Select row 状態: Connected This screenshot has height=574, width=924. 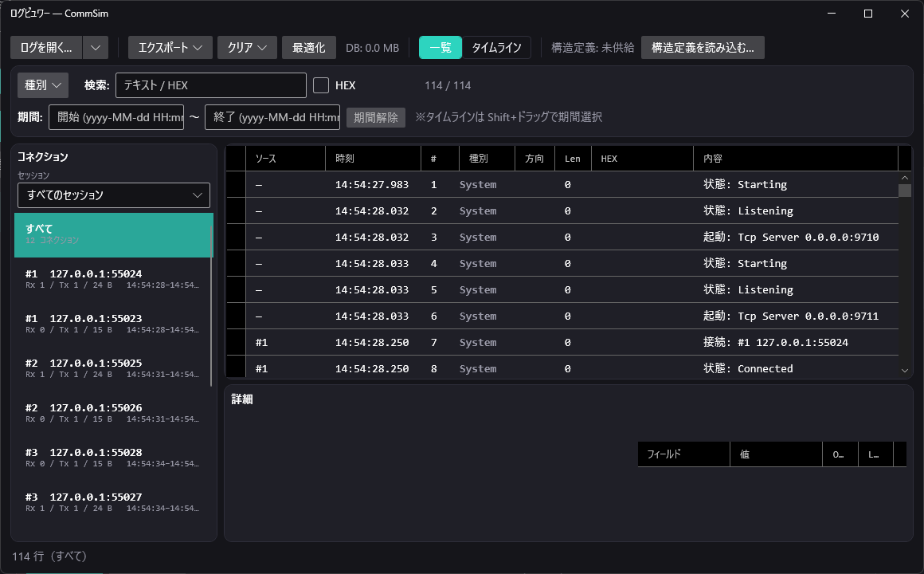(x=563, y=368)
